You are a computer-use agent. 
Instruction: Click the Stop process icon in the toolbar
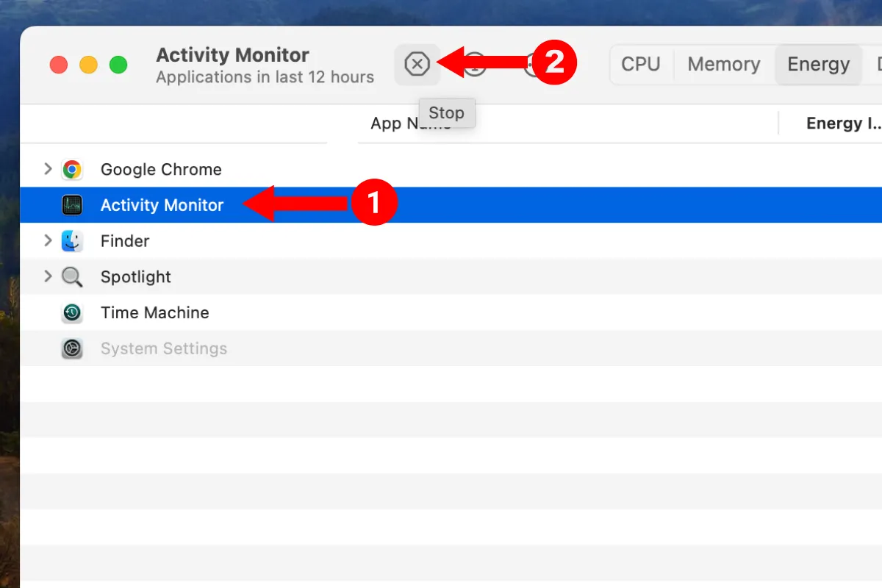pos(417,64)
